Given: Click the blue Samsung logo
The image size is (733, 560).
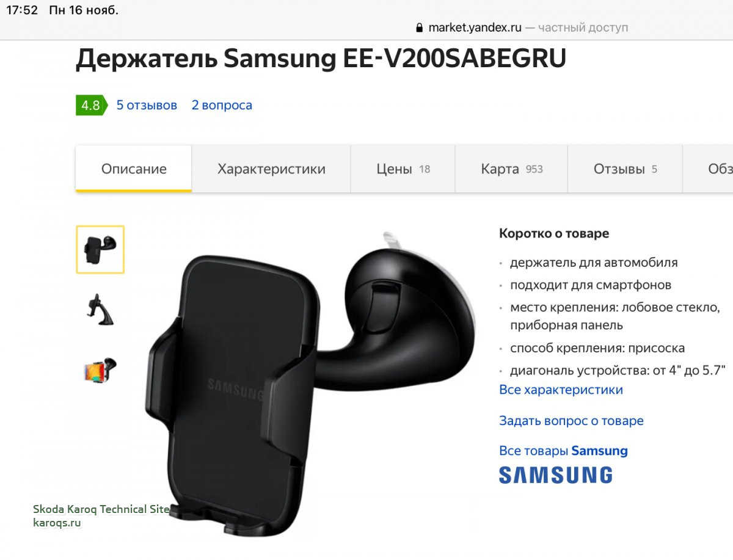Looking at the screenshot, I should click(x=555, y=475).
